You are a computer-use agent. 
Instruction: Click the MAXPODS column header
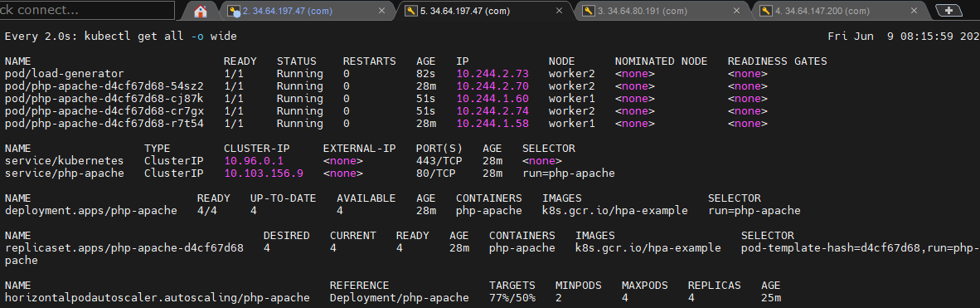[644, 286]
